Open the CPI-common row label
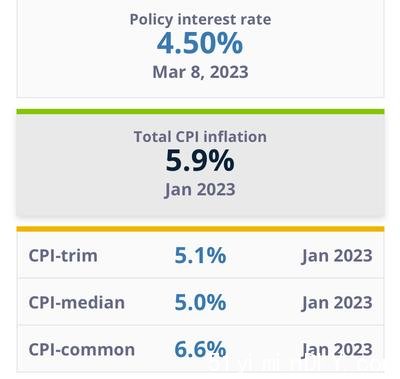This screenshot has height=379, width=400. pyautogui.click(x=82, y=350)
